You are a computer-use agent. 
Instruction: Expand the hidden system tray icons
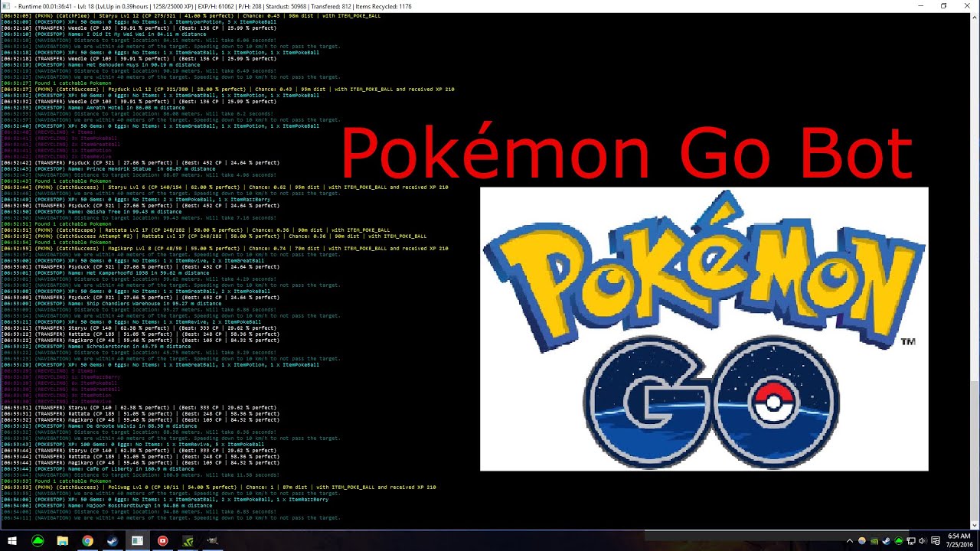[851, 541]
